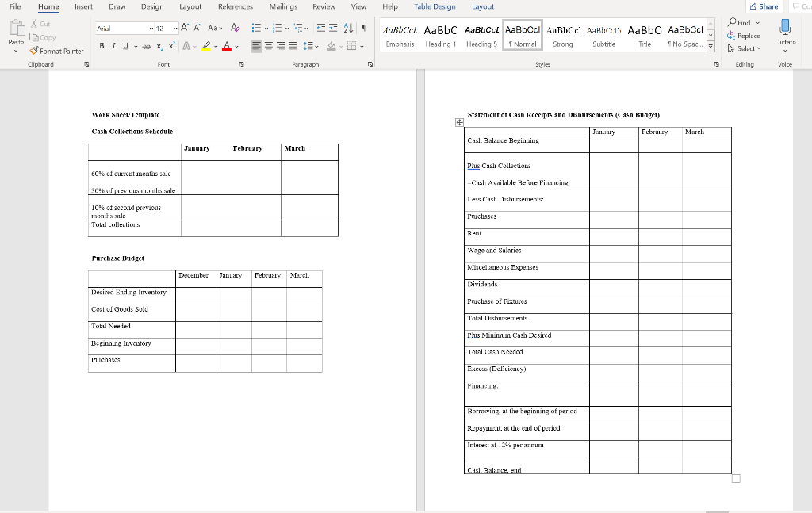Justify paragraph text
Screen dimensions: 812x513
point(293,46)
